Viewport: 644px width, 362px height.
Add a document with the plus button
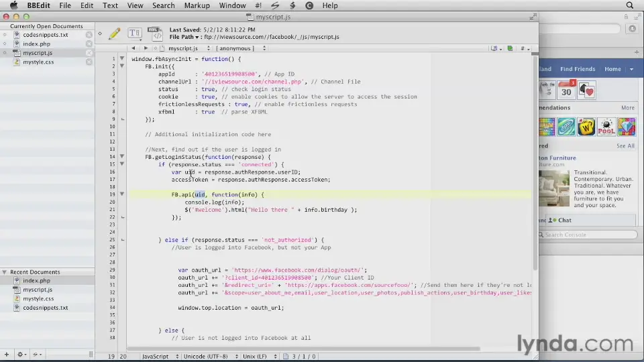(7, 354)
